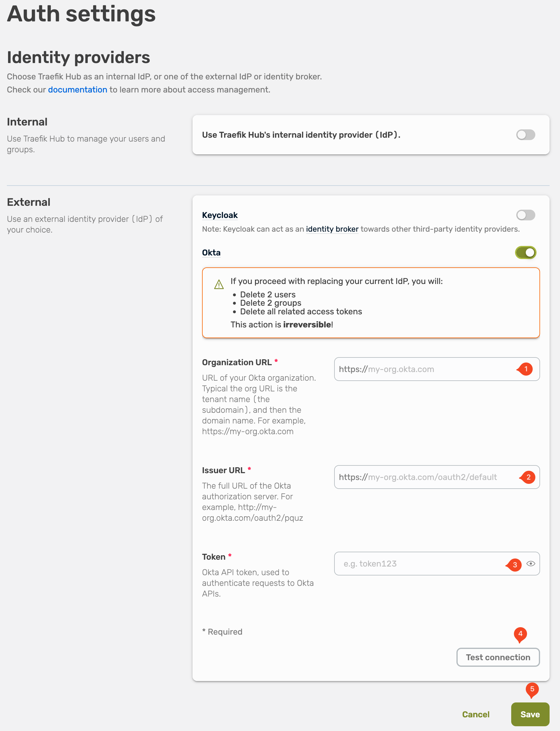Click numbered marker 3 beside Token field
This screenshot has width=560, height=731.
[x=514, y=564]
